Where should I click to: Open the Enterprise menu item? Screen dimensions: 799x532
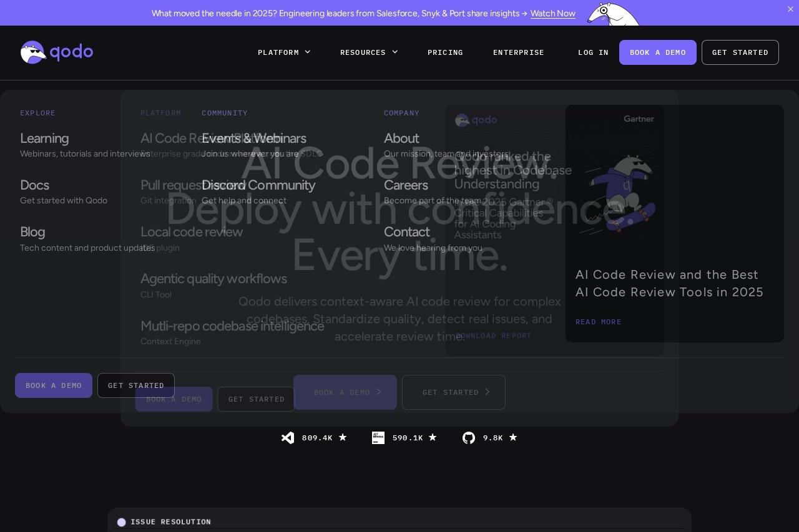click(x=519, y=52)
